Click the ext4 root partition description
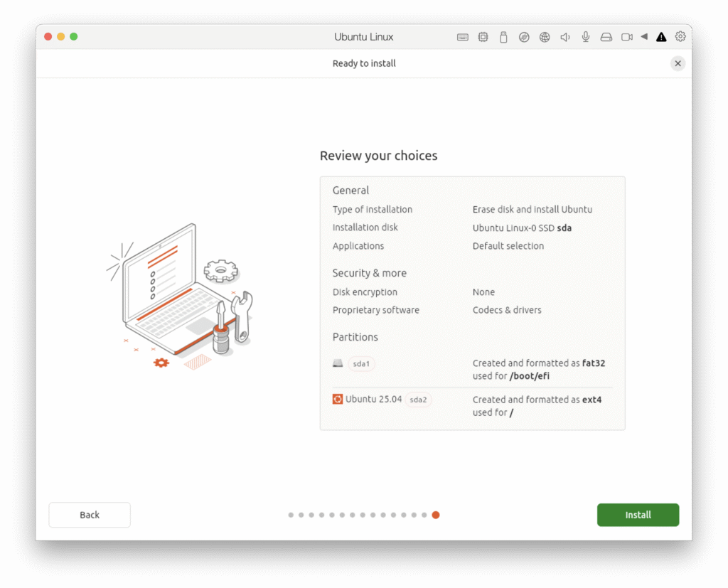728x588 pixels. 537,406
